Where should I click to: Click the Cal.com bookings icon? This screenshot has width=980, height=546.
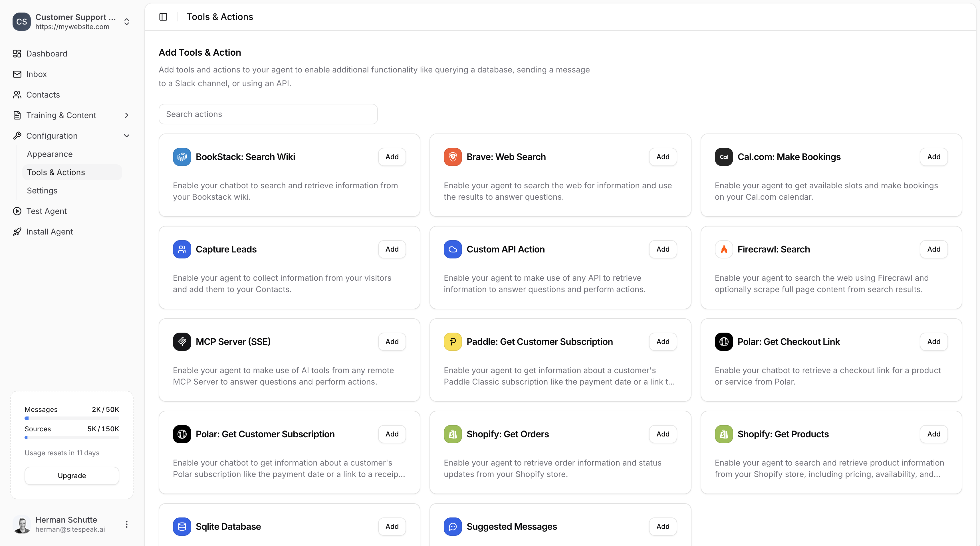[x=724, y=156]
